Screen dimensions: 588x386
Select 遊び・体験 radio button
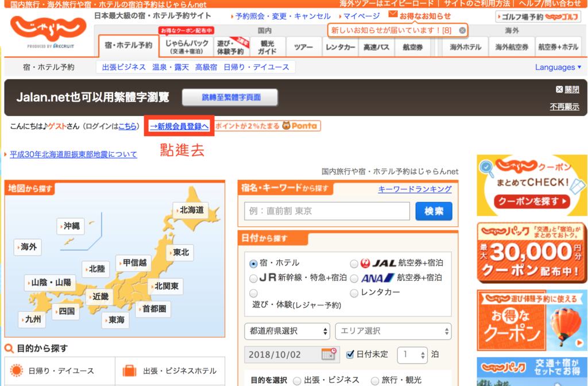(x=253, y=293)
